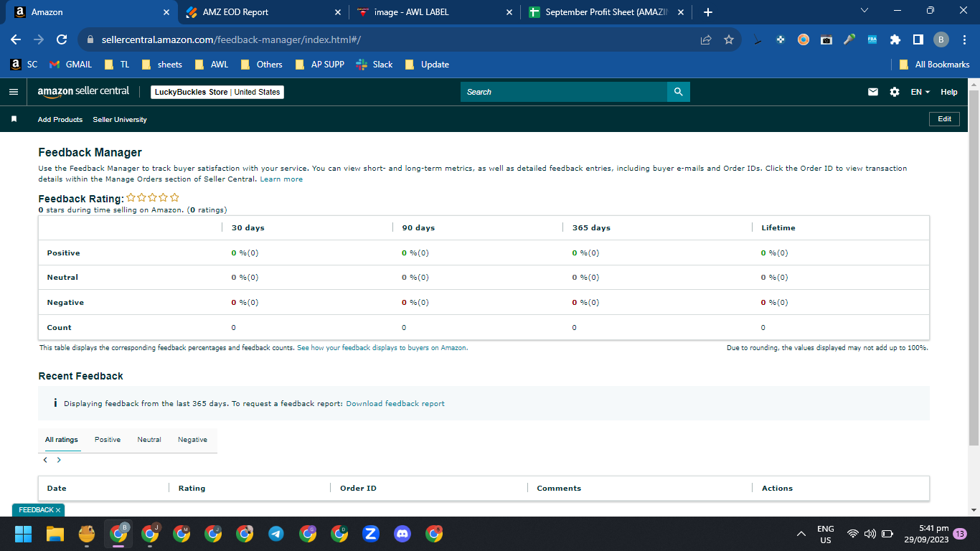
Task: Click the magnifier search button
Action: 678,92
